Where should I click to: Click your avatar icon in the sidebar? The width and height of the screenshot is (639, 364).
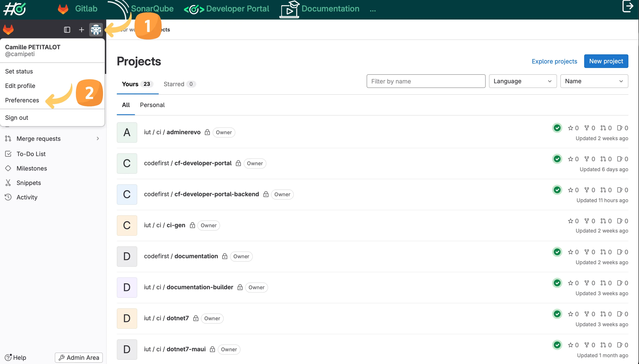[x=96, y=30]
